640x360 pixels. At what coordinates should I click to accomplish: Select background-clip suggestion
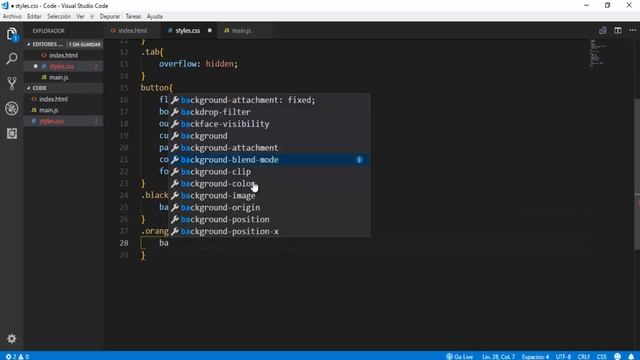[270, 171]
